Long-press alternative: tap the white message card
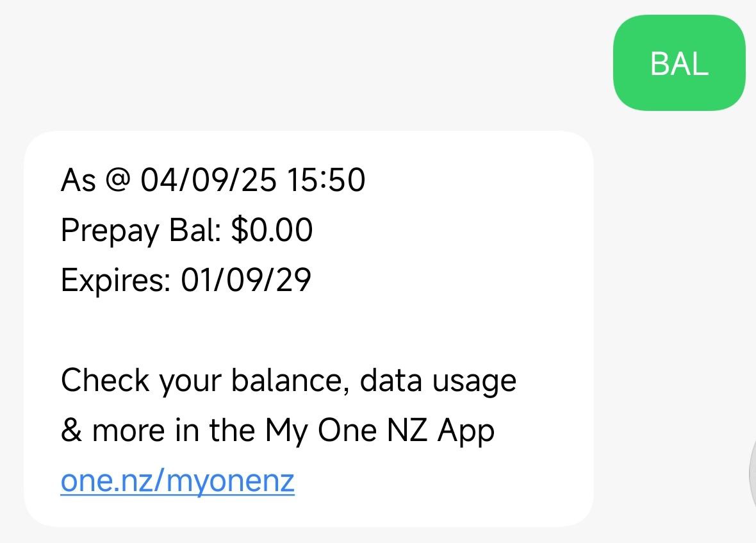This screenshot has height=543, width=756. [308, 327]
